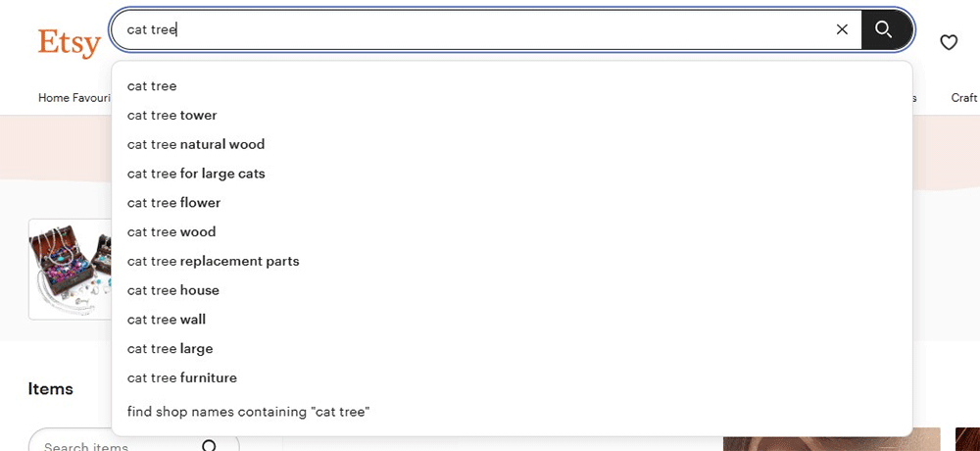The width and height of the screenshot is (980, 451).
Task: Pick 'cat tree large' suggestion
Action: (171, 349)
